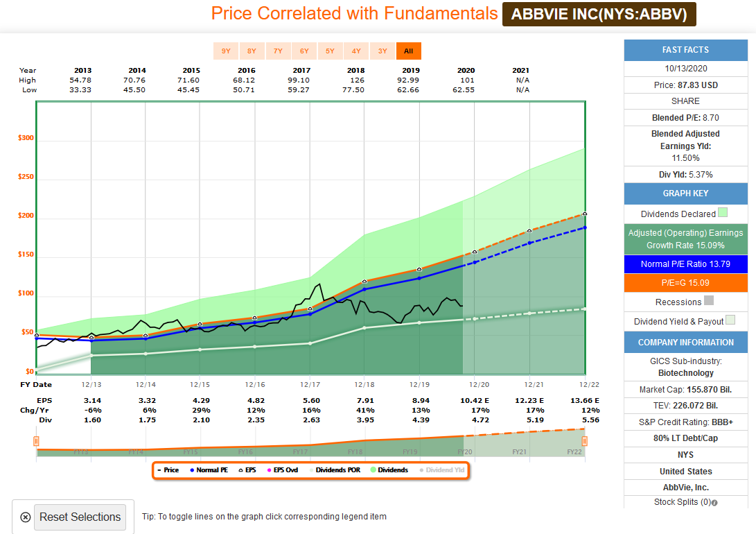The width and height of the screenshot is (756, 534).
Task: Switch to the 6Y view
Action: click(304, 51)
